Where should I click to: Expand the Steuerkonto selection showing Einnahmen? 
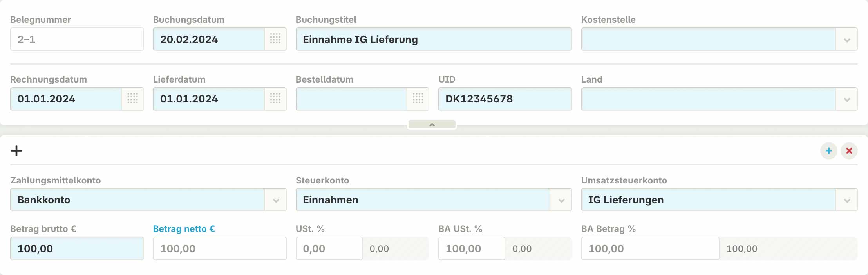[562, 200]
